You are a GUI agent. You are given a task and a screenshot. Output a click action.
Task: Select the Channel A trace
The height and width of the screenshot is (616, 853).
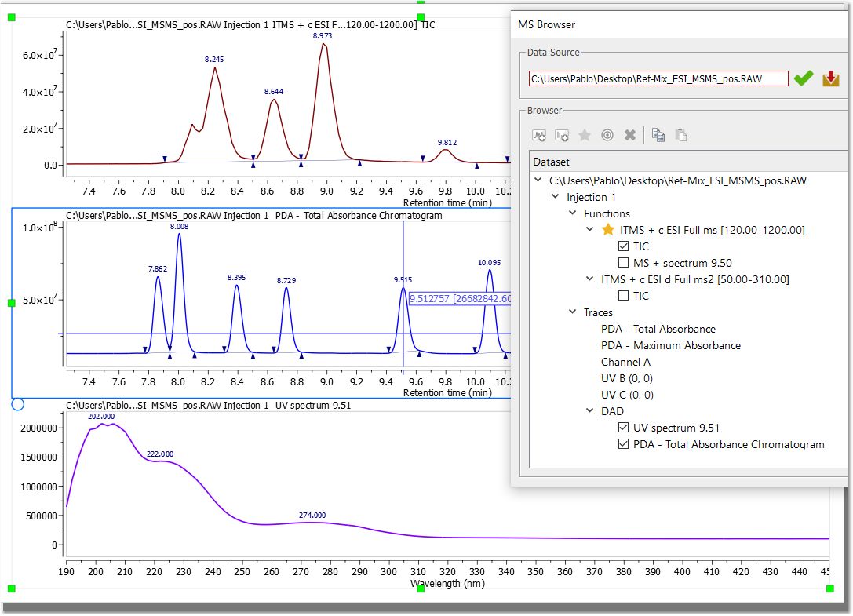tap(625, 362)
